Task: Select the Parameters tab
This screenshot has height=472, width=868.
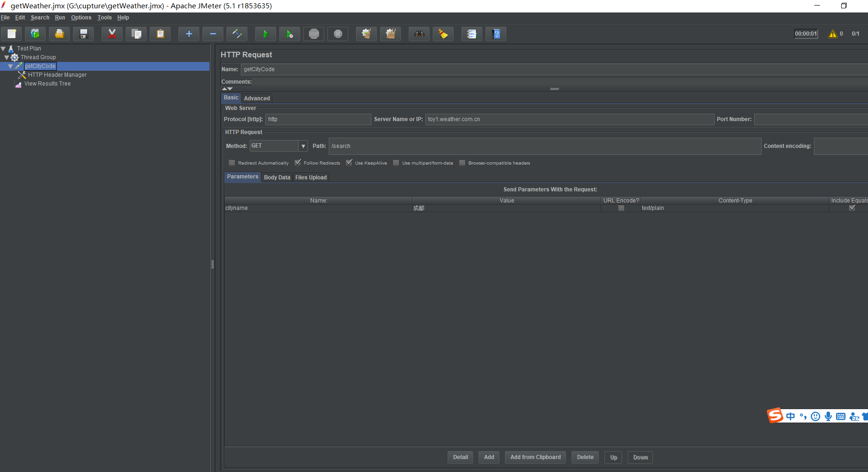Action: point(242,177)
